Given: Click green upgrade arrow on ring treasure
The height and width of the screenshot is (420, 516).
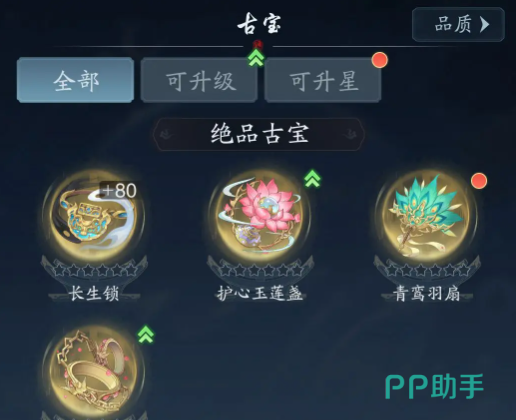Looking at the screenshot, I should 146,335.
